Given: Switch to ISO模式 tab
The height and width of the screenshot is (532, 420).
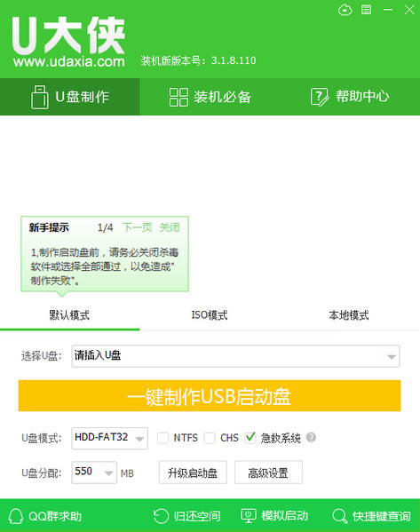Looking at the screenshot, I should pyautogui.click(x=210, y=315).
